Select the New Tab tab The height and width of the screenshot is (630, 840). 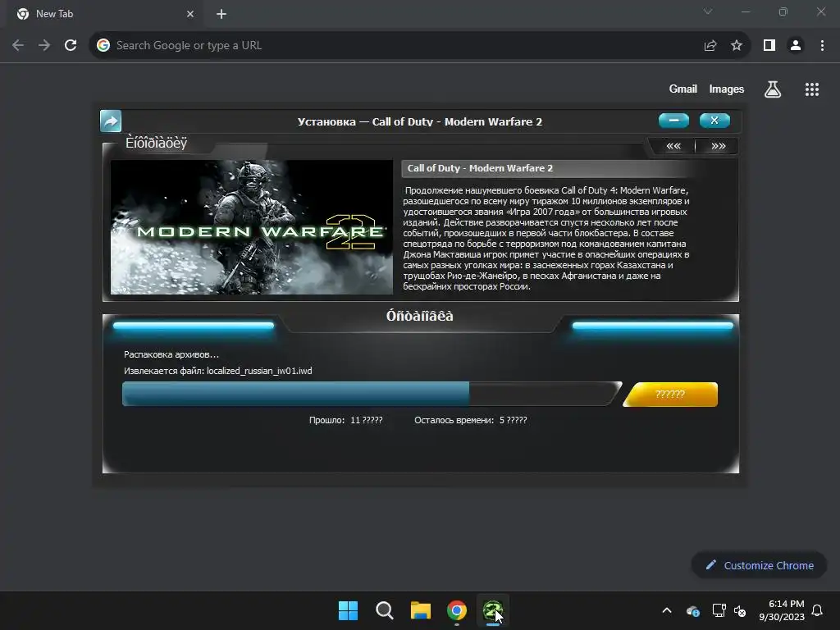point(103,14)
